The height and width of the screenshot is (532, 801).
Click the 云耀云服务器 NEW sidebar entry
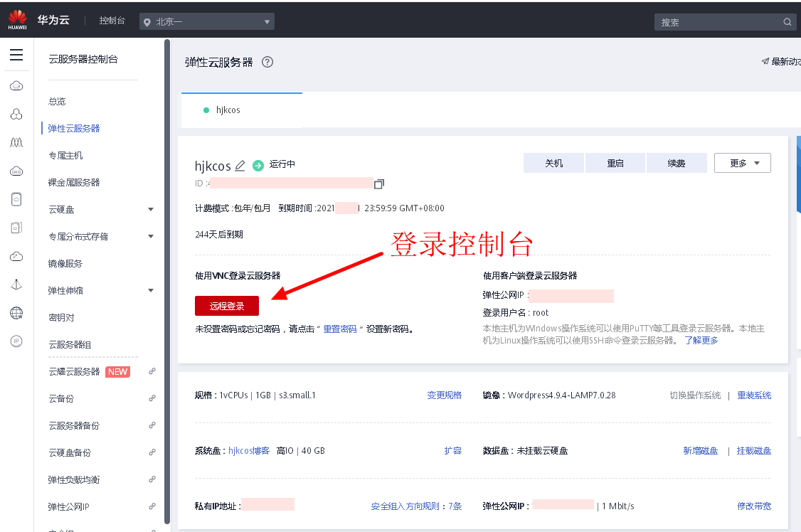(x=90, y=372)
